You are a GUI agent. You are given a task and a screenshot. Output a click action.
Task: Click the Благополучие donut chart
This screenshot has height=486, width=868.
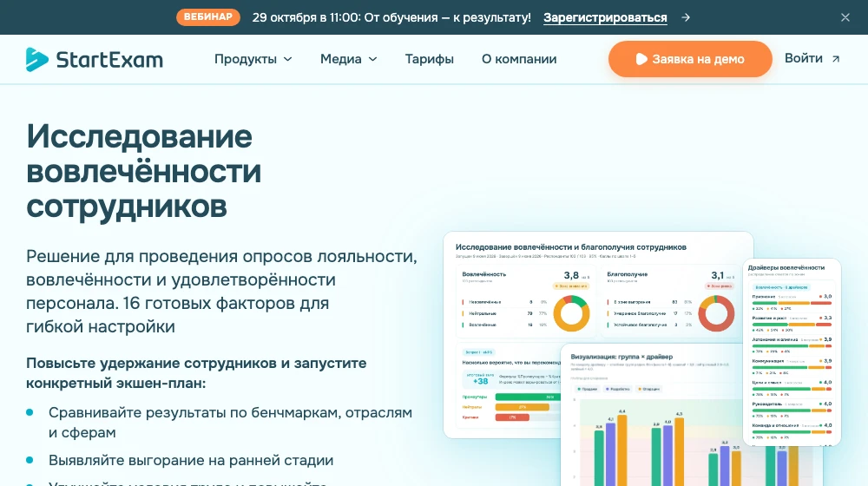716,313
